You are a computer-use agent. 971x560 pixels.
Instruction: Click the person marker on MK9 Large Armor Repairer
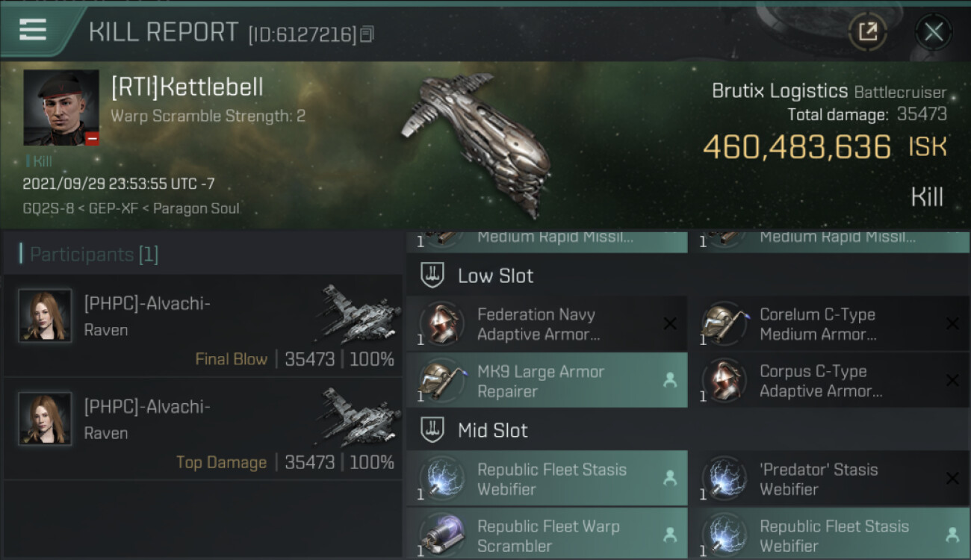click(670, 381)
